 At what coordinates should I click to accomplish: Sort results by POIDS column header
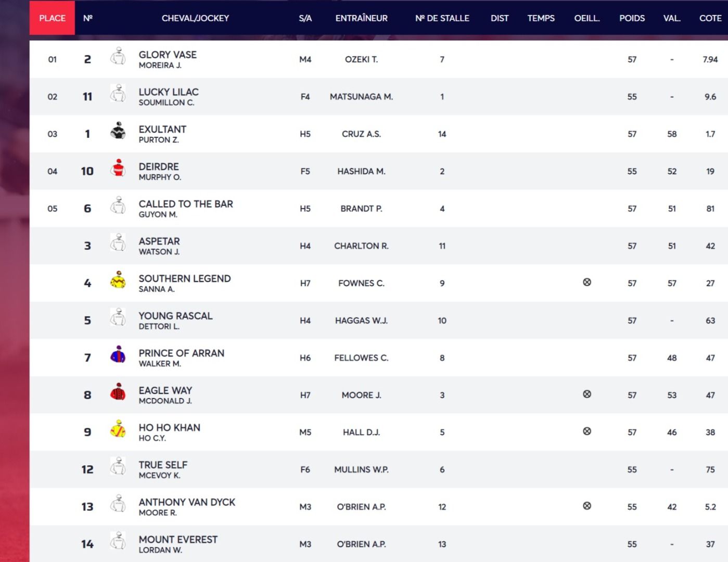tap(632, 18)
